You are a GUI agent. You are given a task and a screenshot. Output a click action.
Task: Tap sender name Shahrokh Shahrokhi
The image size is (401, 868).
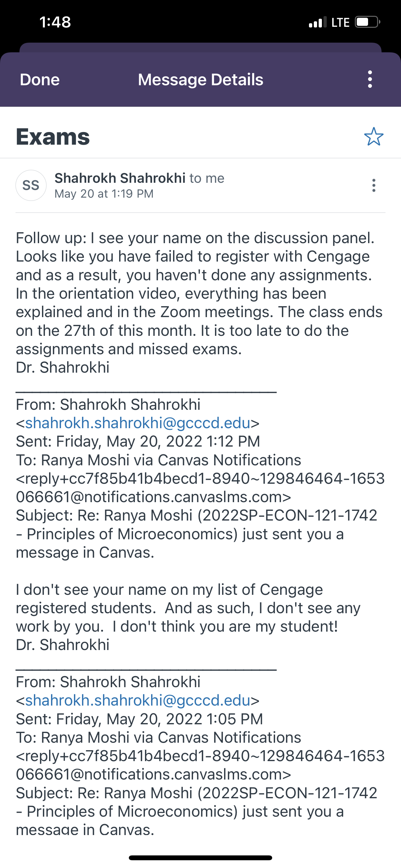pyautogui.click(x=120, y=178)
